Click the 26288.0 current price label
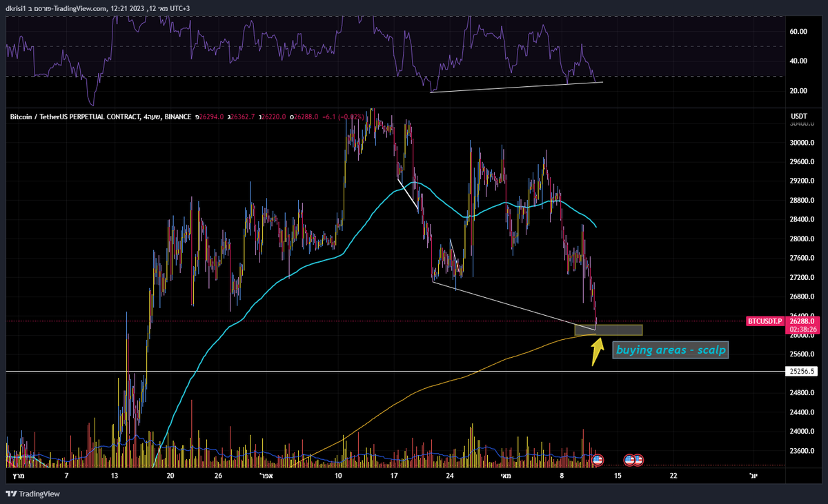The width and height of the screenshot is (828, 504). [802, 321]
